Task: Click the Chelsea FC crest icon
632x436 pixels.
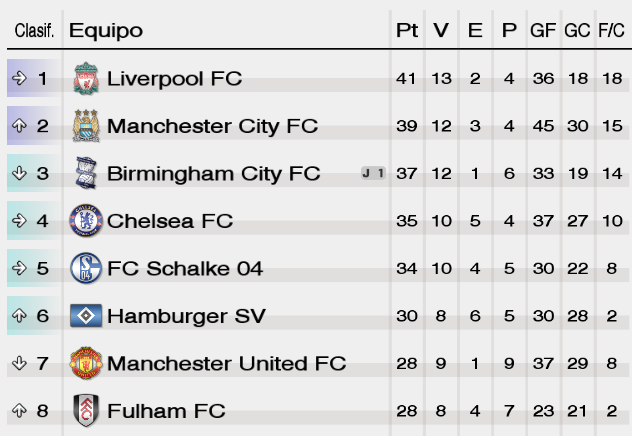Action: [86, 220]
